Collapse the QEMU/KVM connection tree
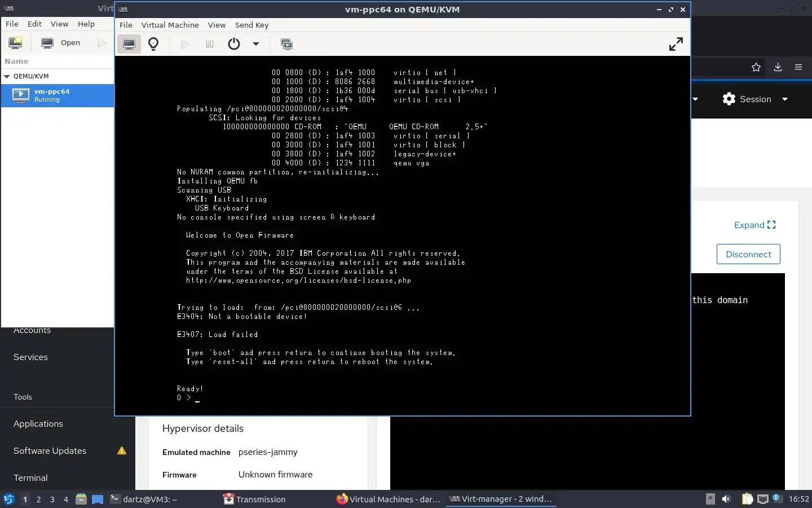 click(x=7, y=76)
